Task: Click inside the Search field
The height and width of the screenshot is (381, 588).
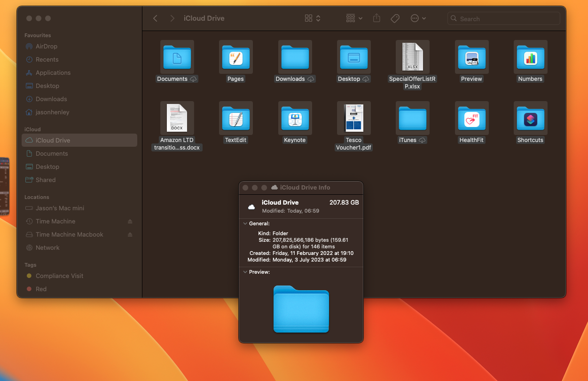Action: (x=503, y=18)
